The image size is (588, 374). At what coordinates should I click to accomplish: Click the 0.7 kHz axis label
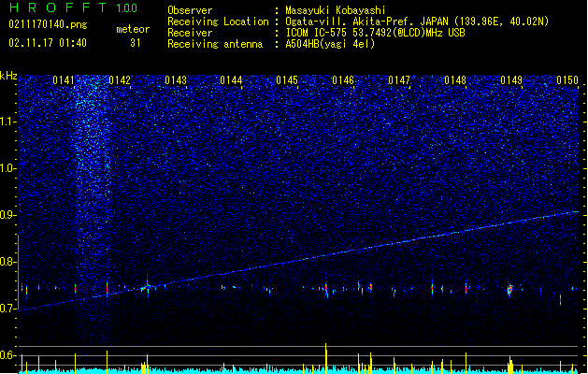8,309
